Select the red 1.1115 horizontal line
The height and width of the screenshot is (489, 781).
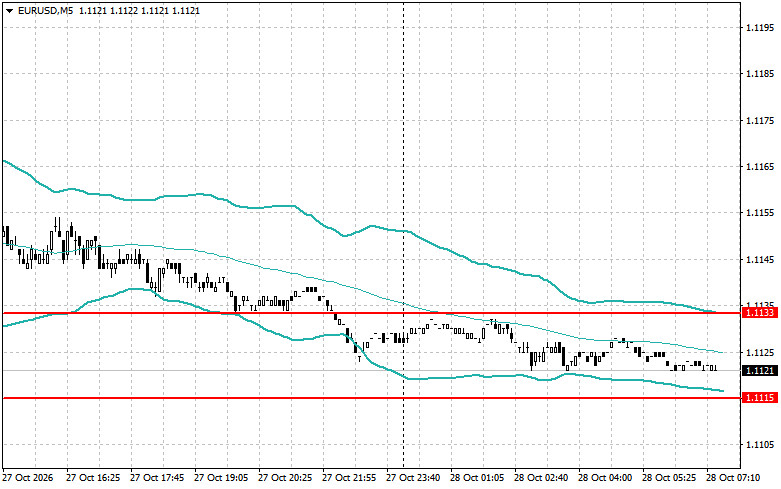pos(371,398)
